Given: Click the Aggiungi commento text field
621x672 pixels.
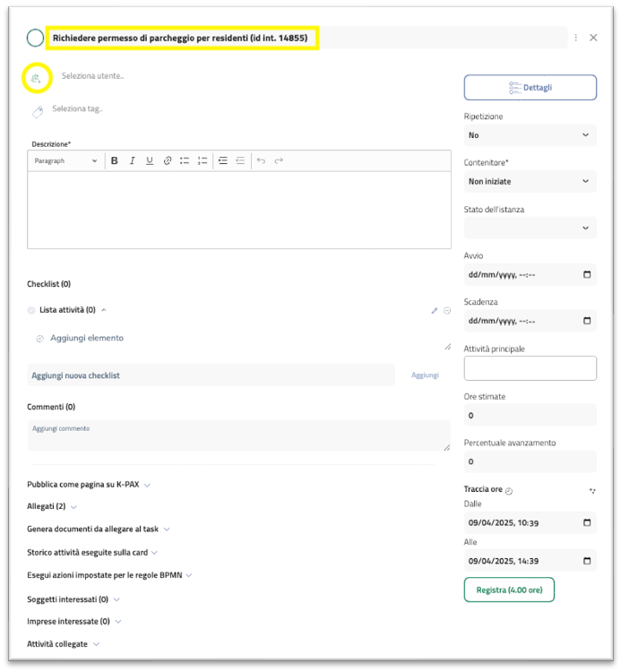Looking at the screenshot, I should 238,435.
